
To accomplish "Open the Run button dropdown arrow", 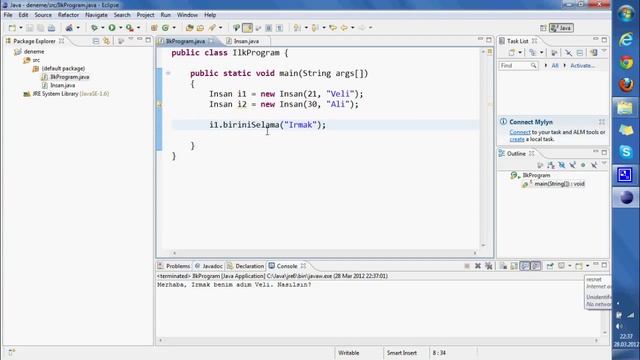I will point(120,28).
